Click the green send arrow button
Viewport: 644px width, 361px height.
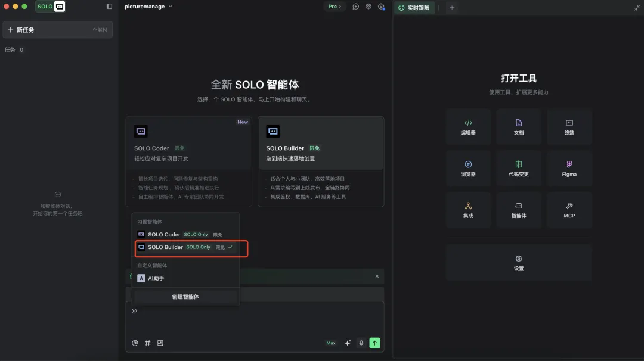click(374, 343)
